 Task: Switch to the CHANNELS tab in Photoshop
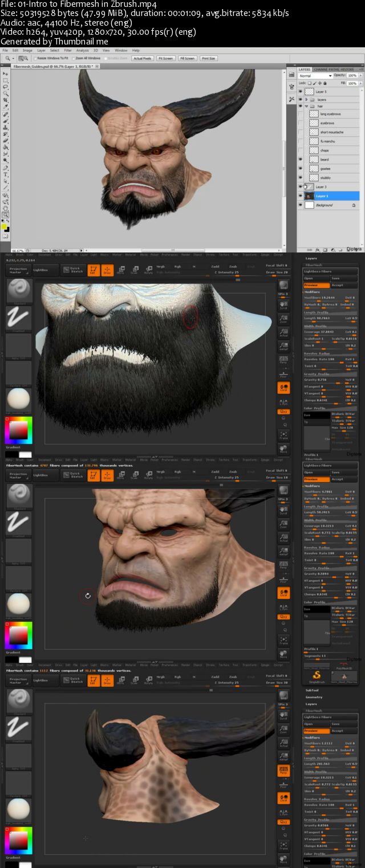click(321, 70)
